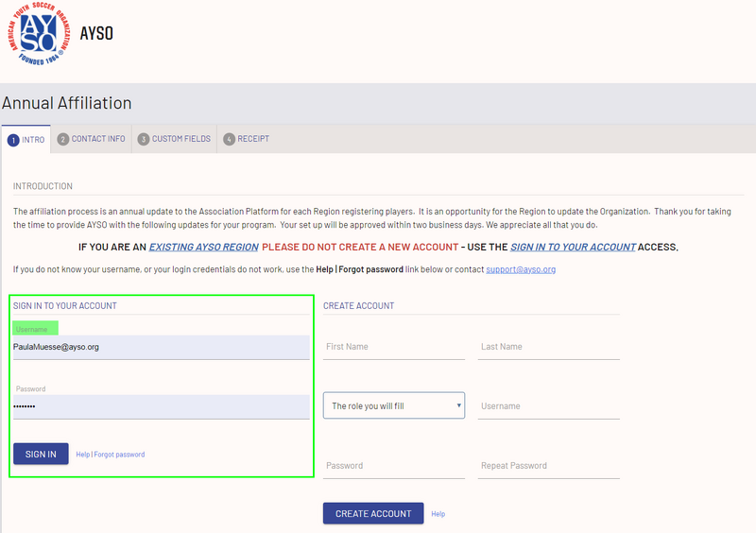
Task: Click the Last Name field
Action: pyautogui.click(x=548, y=347)
